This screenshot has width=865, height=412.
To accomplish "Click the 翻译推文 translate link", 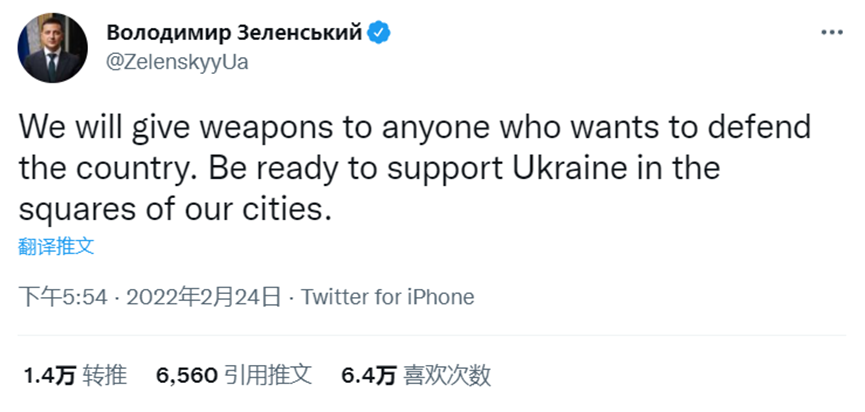I will [57, 246].
